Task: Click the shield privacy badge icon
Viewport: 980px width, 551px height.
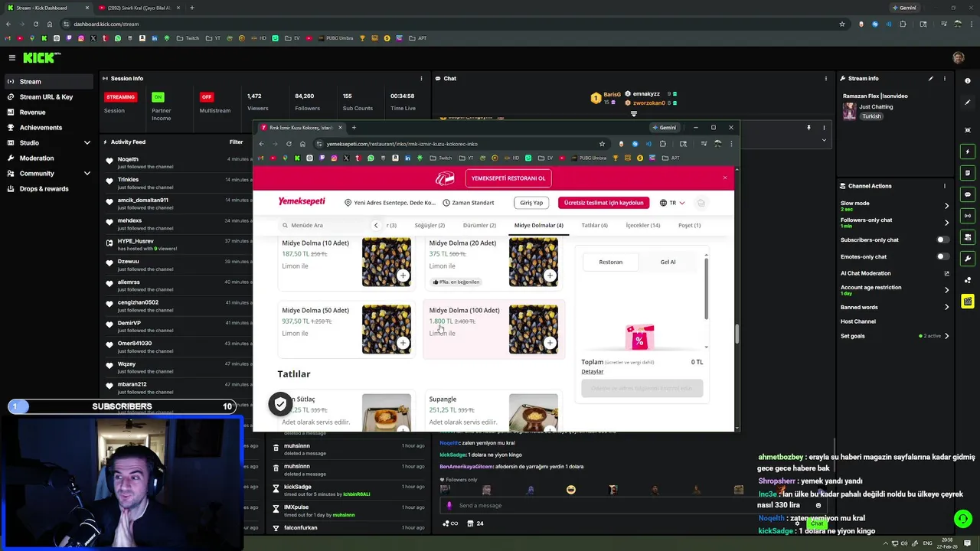Action: [280, 403]
